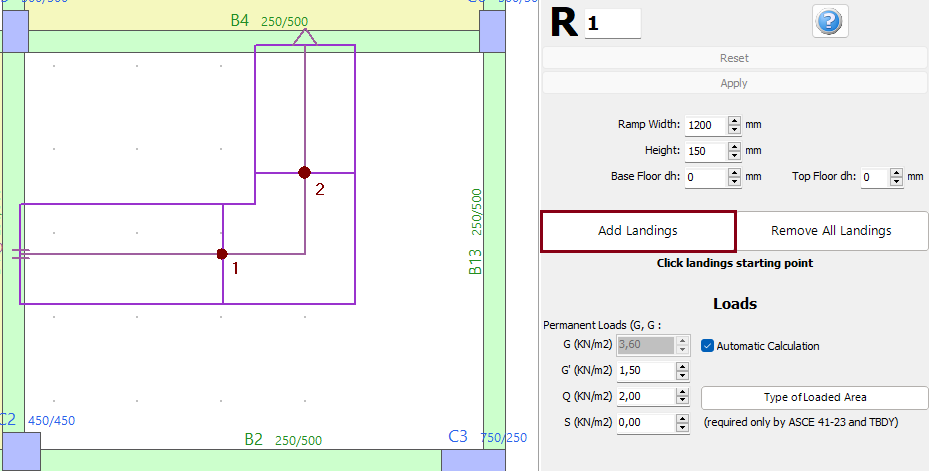Open the blue help question mark icon

click(830, 21)
